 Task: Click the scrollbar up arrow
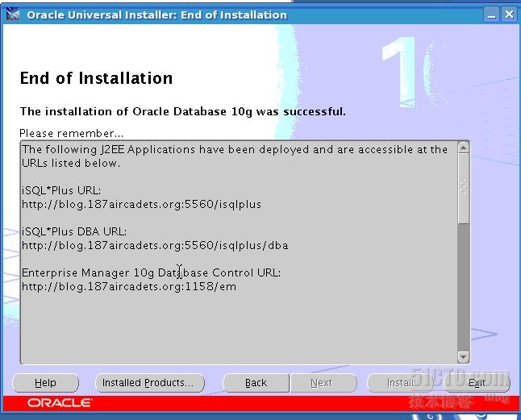pyautogui.click(x=463, y=148)
